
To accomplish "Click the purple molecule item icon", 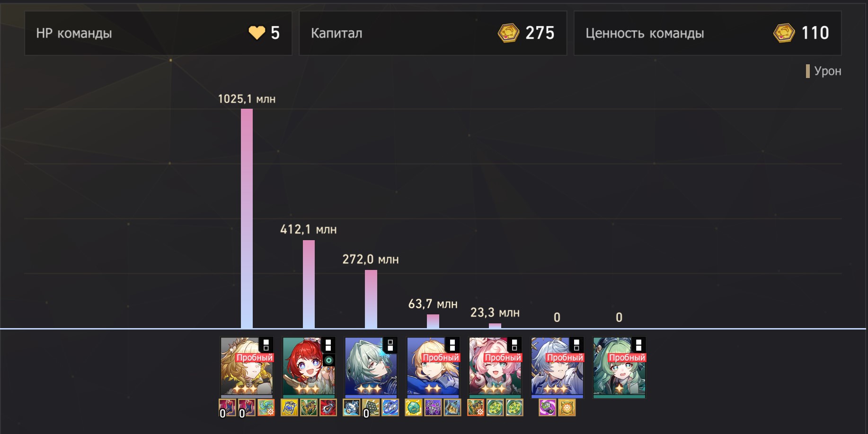I will coord(433,408).
